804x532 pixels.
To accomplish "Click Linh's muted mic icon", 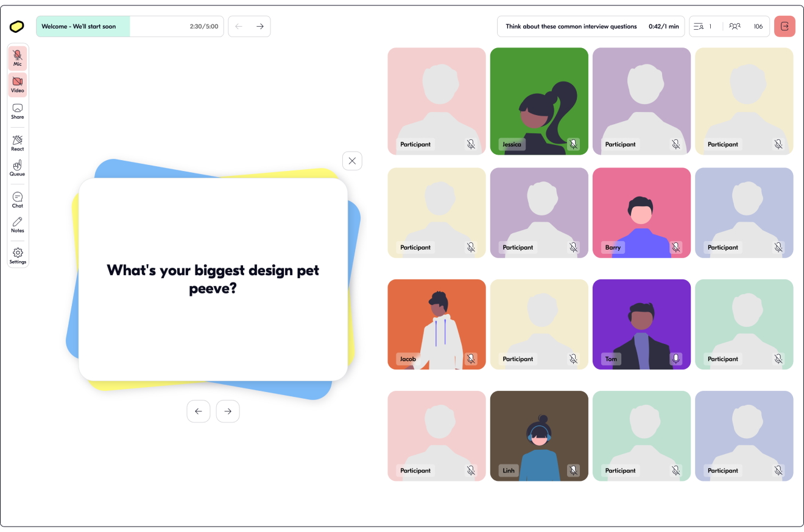I will coord(573,471).
